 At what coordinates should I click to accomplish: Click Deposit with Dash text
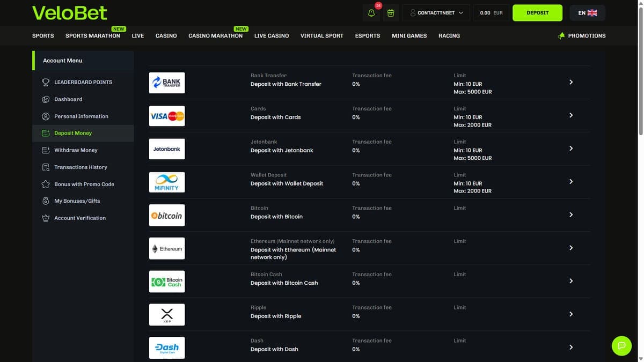click(x=274, y=350)
